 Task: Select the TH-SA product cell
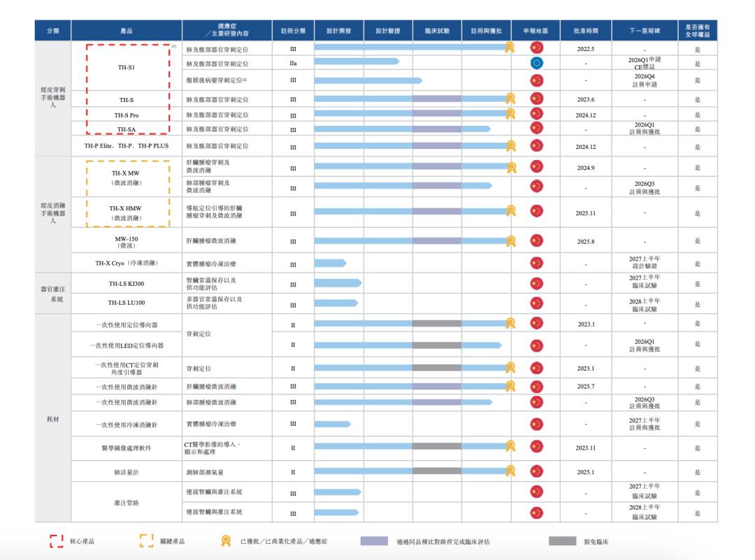(127, 129)
